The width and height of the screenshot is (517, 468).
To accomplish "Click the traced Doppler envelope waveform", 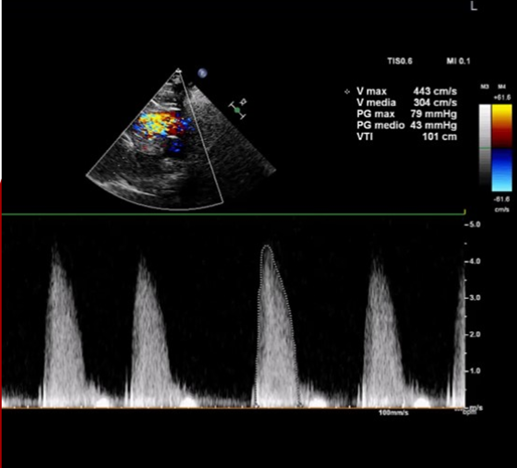I will pos(277,327).
